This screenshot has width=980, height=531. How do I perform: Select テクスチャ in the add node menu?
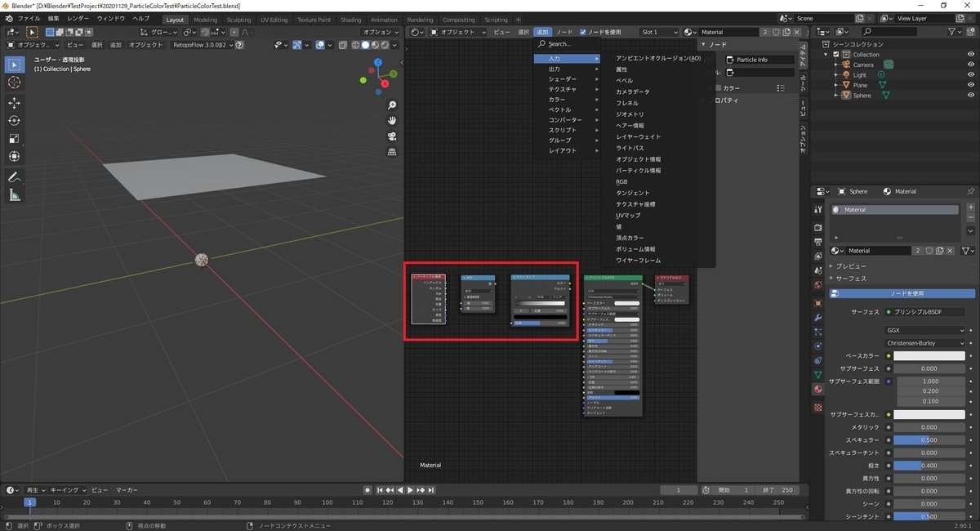coord(562,89)
